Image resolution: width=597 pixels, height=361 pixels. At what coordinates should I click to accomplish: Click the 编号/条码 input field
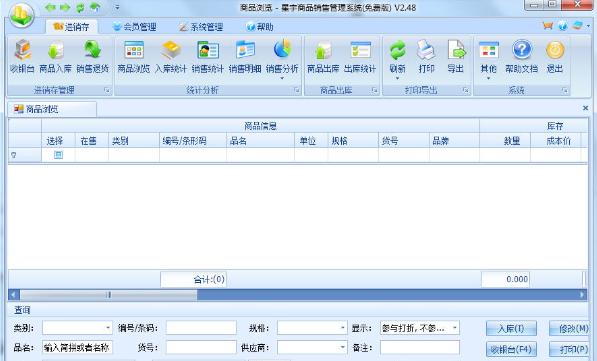click(201, 327)
